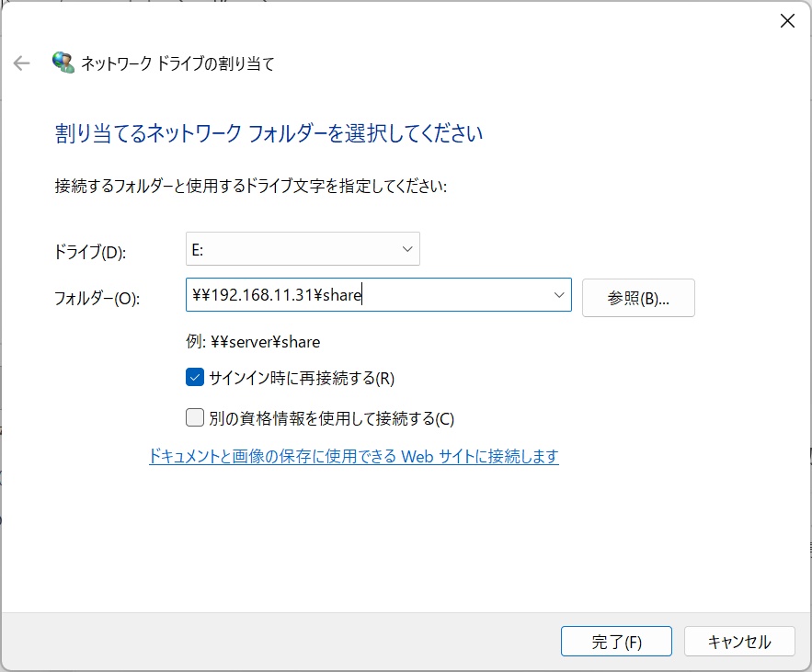The height and width of the screenshot is (672, 812).
Task: Expand the folder path history dropdown arrow
Action: coord(559,295)
